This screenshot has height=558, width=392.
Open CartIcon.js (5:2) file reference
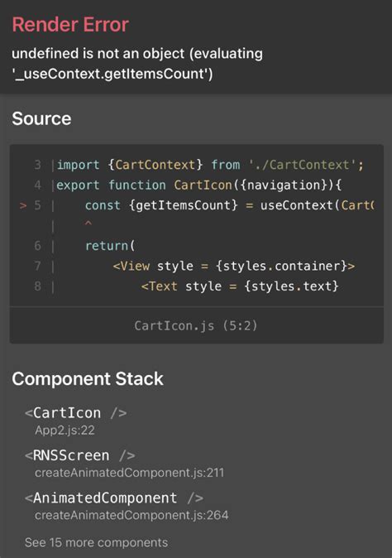click(x=196, y=325)
